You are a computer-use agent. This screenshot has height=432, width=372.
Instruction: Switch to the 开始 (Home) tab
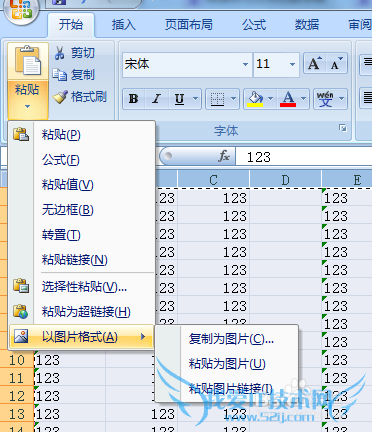(x=71, y=25)
